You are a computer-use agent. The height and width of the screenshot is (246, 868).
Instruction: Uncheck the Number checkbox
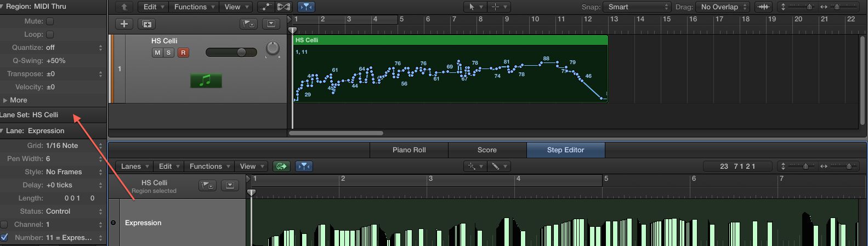point(4,238)
